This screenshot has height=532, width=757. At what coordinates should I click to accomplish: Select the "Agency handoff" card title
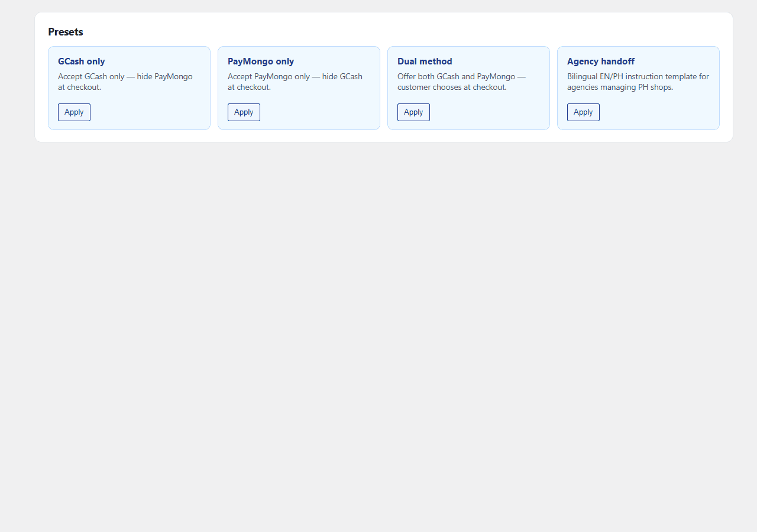click(601, 61)
